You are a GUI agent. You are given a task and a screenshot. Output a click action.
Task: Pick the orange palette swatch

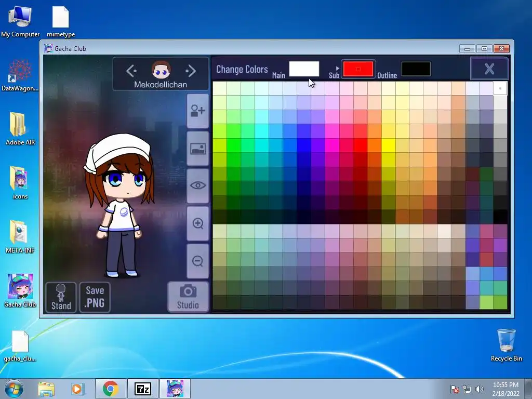click(374, 145)
